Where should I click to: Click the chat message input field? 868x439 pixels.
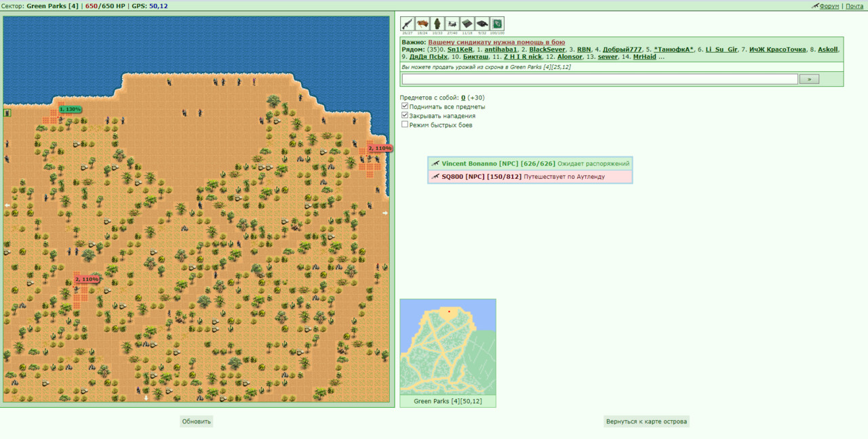click(x=599, y=79)
